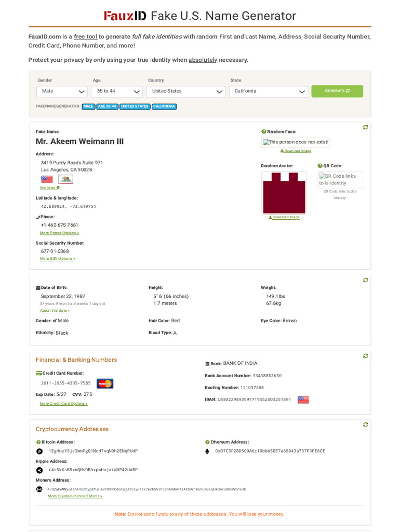Click the California flag icon
The image size is (399, 532).
[65, 179]
